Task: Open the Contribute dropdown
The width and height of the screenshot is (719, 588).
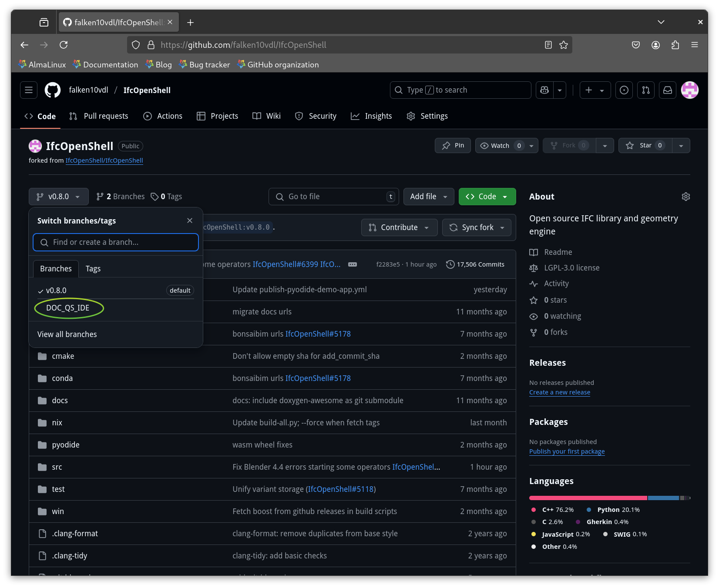Action: click(x=399, y=227)
